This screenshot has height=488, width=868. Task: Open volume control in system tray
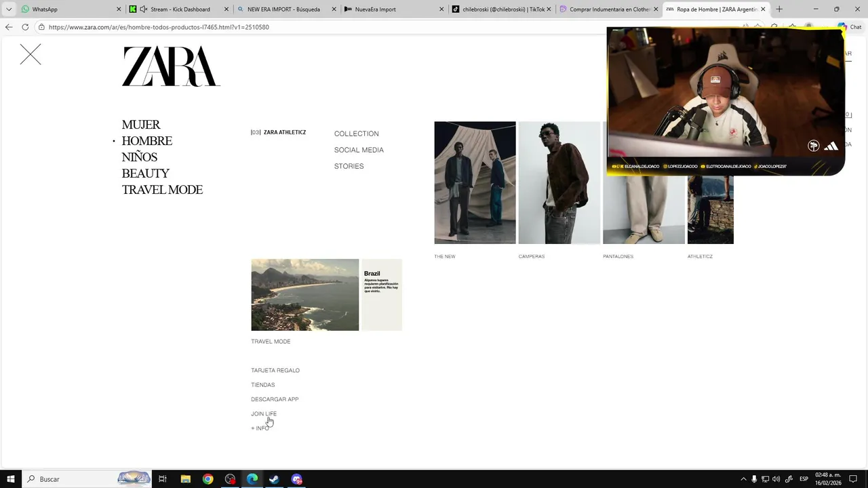click(x=776, y=479)
